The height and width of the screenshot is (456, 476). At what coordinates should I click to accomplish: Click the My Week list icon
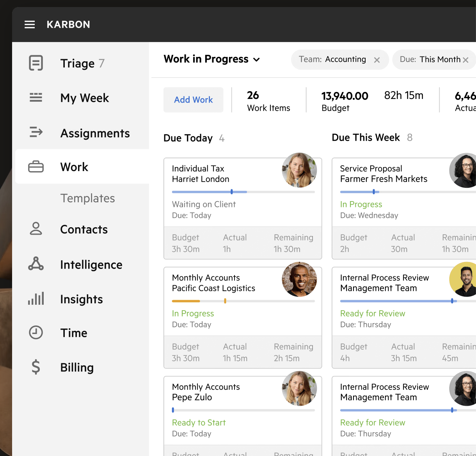[x=36, y=97]
